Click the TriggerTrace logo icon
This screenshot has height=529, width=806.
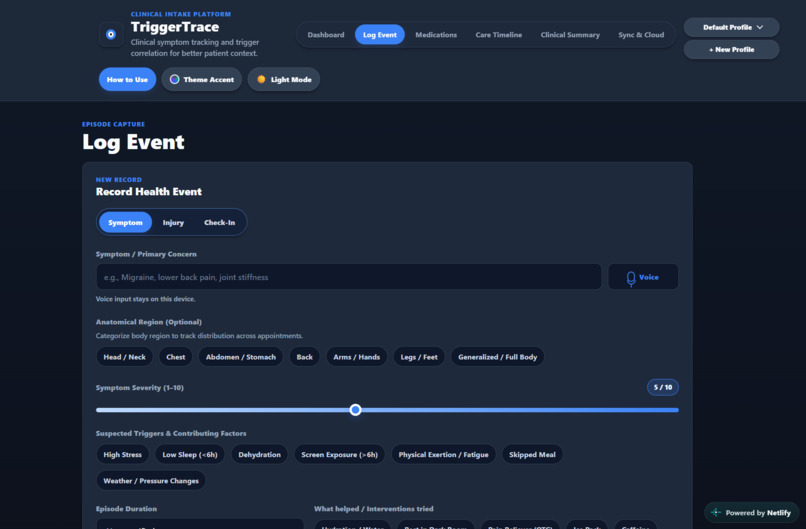111,34
